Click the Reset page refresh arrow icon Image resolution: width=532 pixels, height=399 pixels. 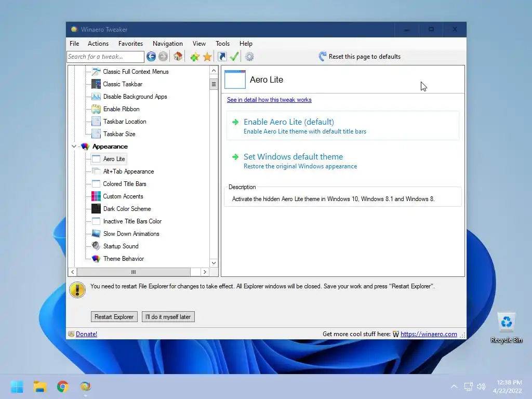coord(322,56)
